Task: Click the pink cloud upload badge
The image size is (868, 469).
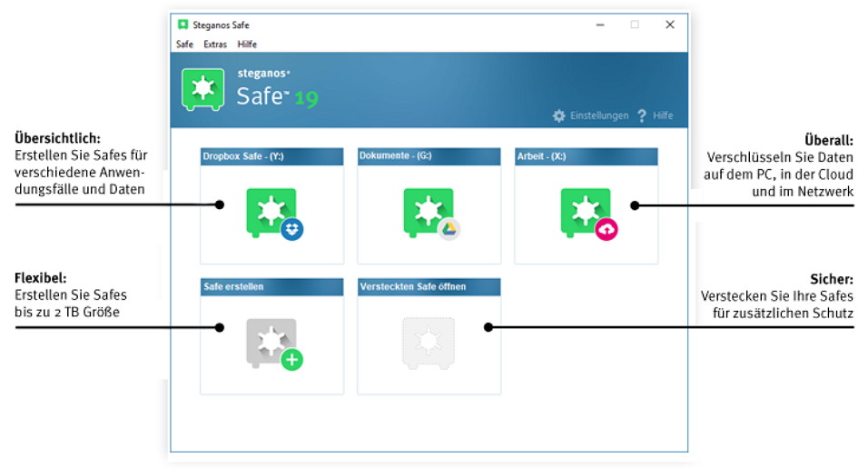Action: tap(607, 229)
